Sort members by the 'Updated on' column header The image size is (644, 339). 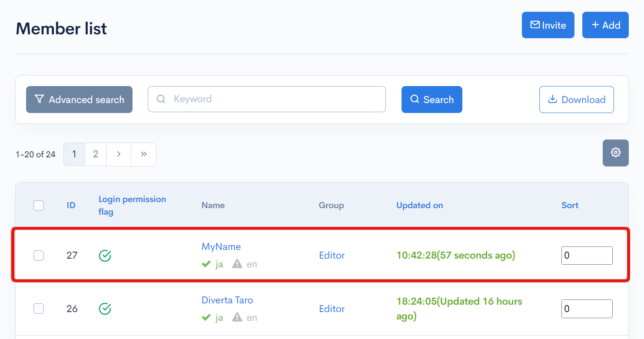click(x=419, y=205)
